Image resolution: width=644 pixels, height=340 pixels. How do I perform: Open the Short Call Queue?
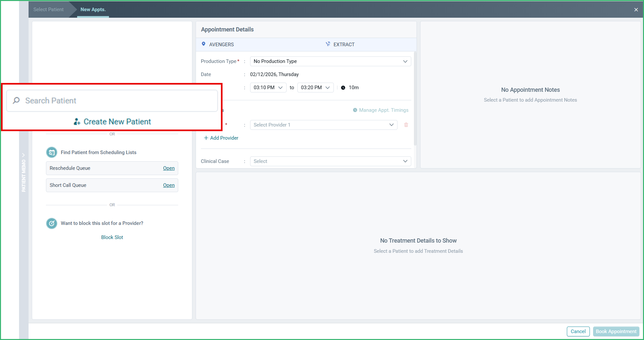(169, 185)
